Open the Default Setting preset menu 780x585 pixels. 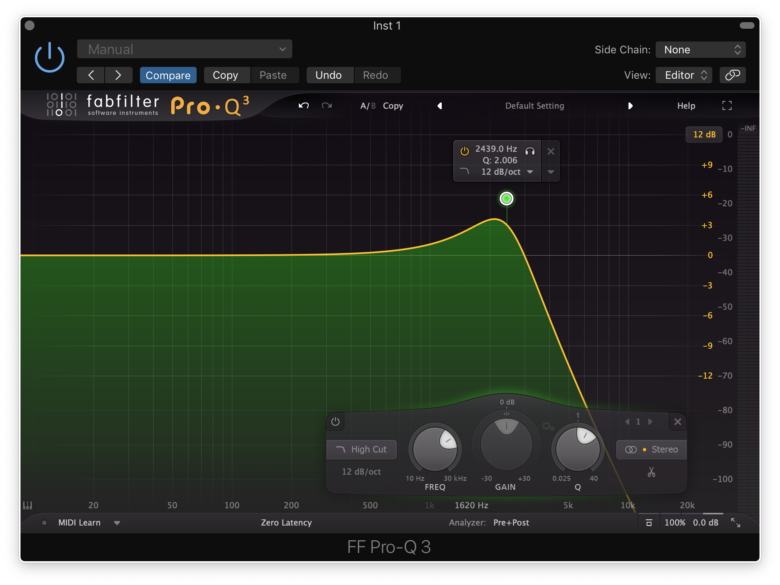coord(535,106)
